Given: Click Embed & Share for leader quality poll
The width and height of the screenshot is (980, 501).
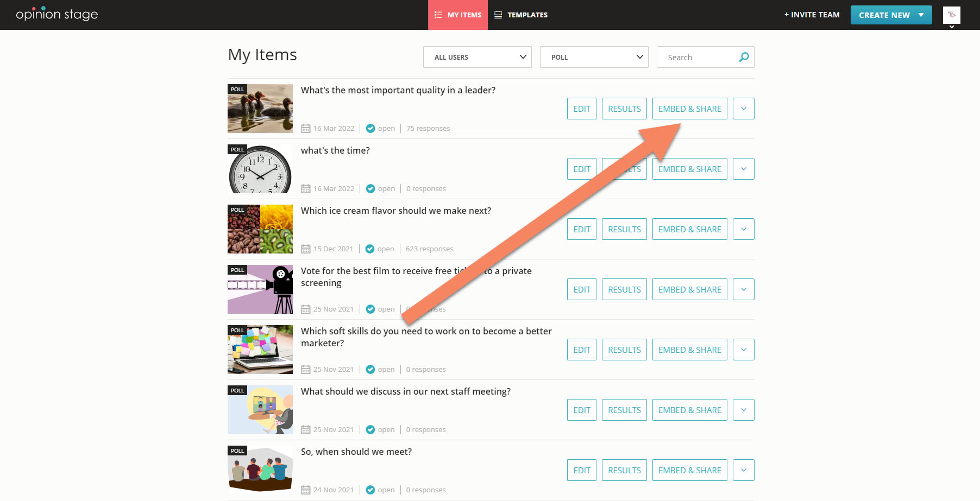Looking at the screenshot, I should coord(689,109).
